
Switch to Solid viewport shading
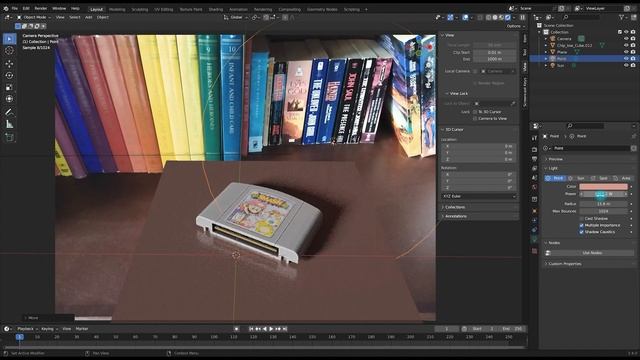[495, 18]
